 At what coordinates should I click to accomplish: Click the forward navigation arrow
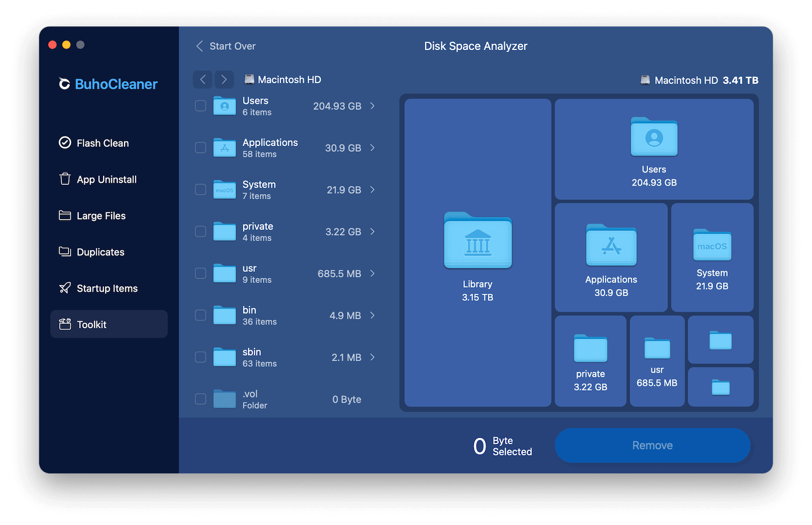click(x=224, y=79)
